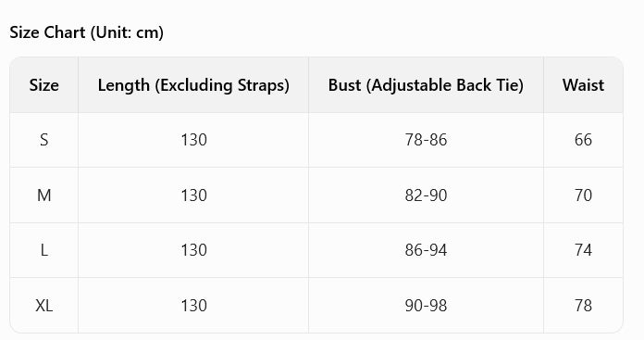The image size is (644, 340).
Task: Click the Bust (Adjustable Back Tie) header
Action: pos(426,85)
